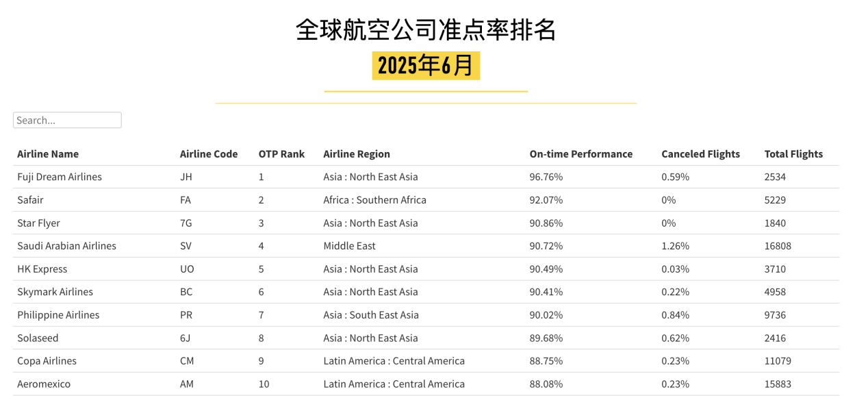The width and height of the screenshot is (868, 396).
Task: Sort by On-time Performance column header
Action: tap(581, 154)
